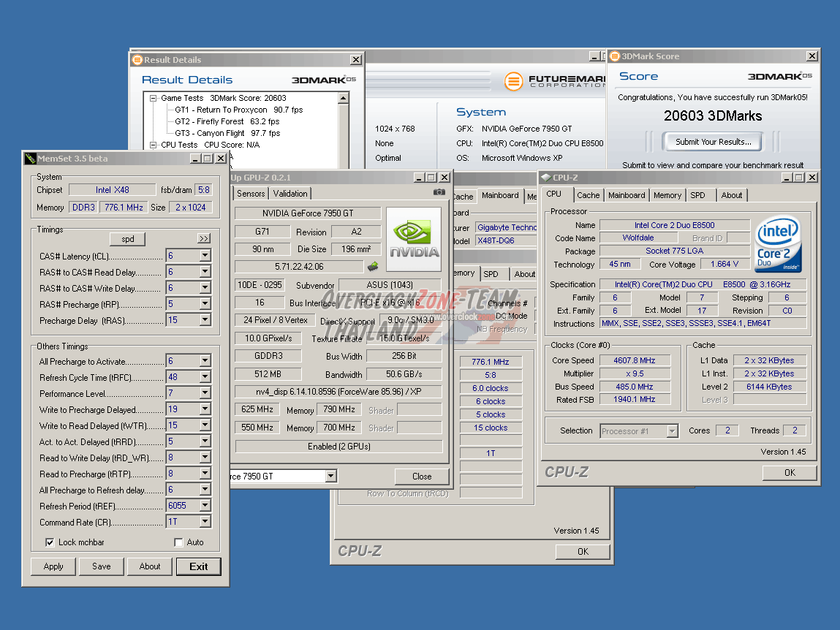Image resolution: width=840 pixels, height=630 pixels.
Task: Open the Refresh Cycle Time (tRFC) dropdown
Action: tap(205, 376)
